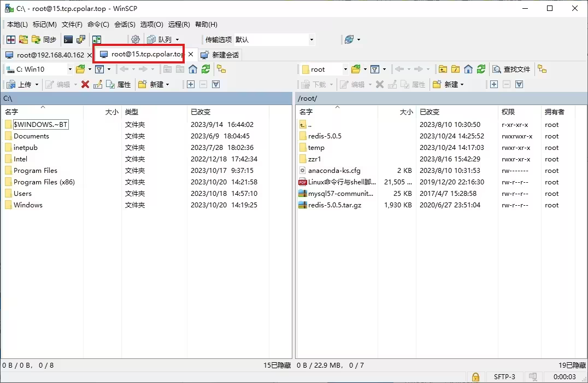Viewport: 588px width, 383px height.
Task: Click the 队列 queue button
Action: tap(160, 39)
